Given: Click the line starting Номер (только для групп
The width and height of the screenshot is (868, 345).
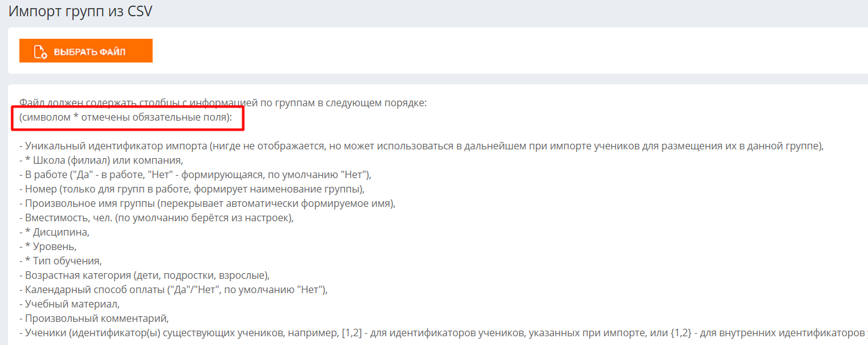Looking at the screenshot, I should (x=192, y=188).
